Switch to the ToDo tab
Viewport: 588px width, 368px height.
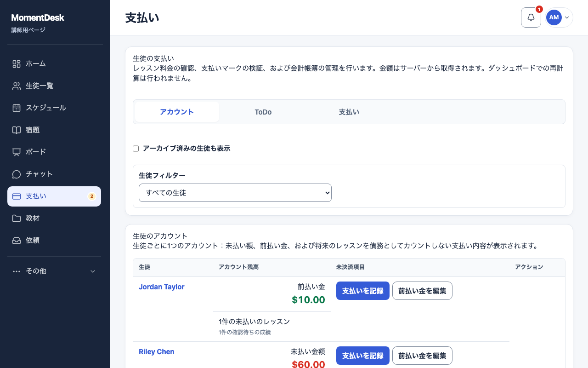pyautogui.click(x=263, y=112)
